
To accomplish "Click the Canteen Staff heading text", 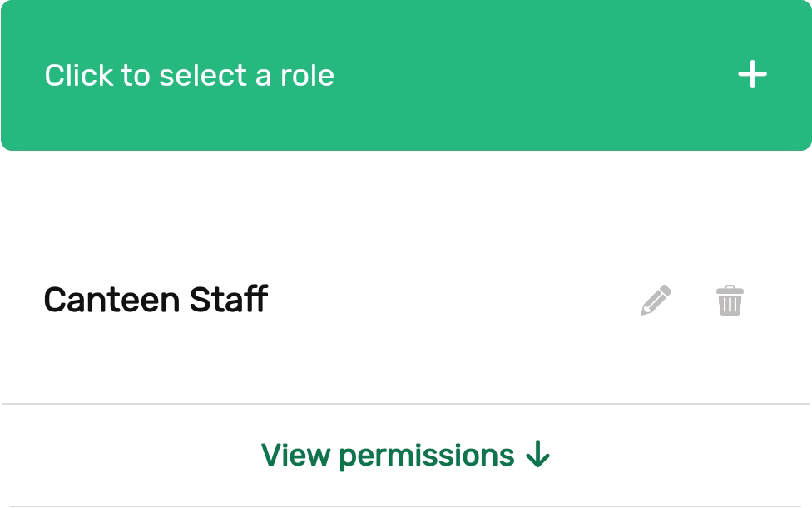I will (156, 300).
